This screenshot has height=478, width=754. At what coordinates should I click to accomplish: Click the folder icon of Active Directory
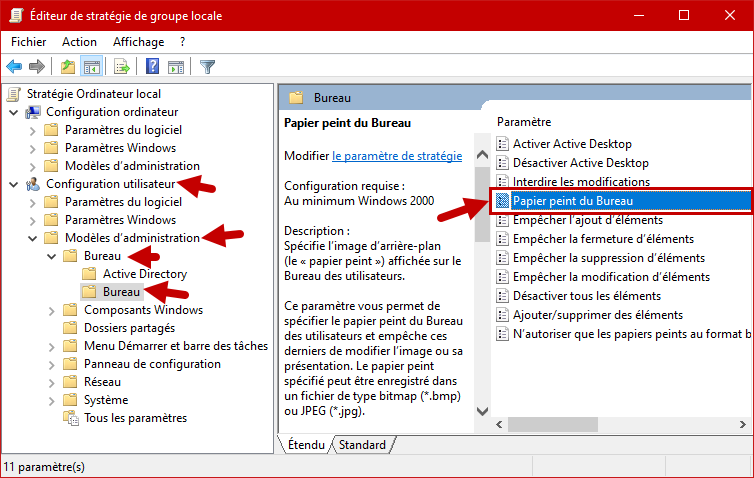point(89,274)
